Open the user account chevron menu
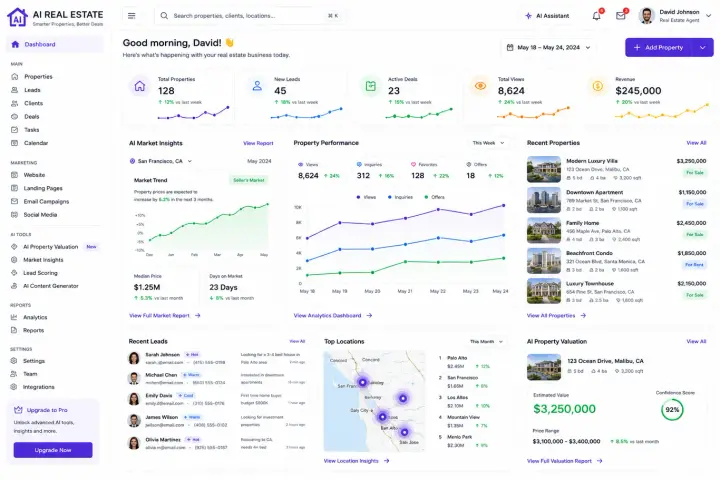The height and width of the screenshot is (480, 720). click(709, 16)
